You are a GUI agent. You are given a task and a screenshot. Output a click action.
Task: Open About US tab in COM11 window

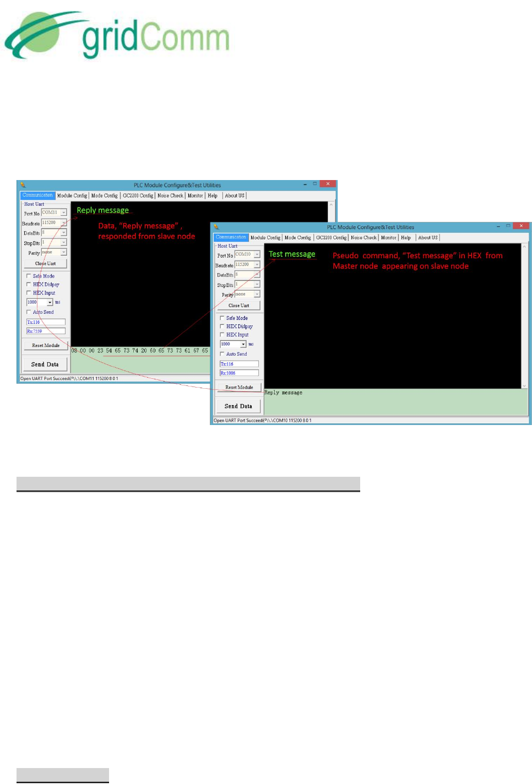tap(235, 195)
